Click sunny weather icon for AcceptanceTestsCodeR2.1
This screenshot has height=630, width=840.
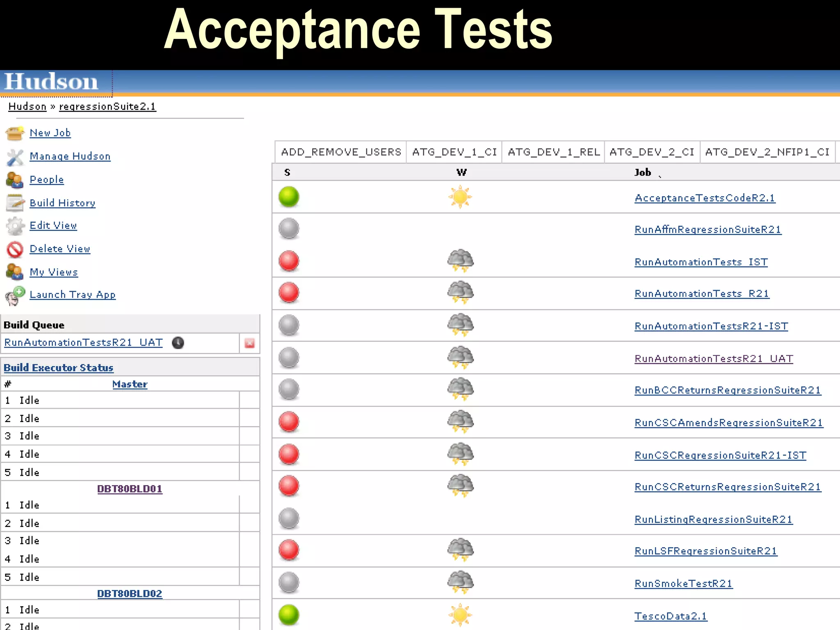click(x=460, y=197)
